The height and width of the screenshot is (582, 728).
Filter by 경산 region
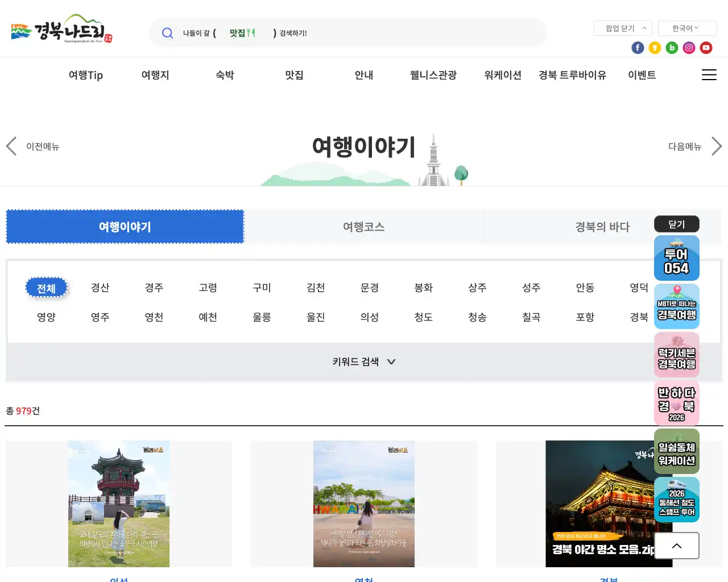click(100, 288)
